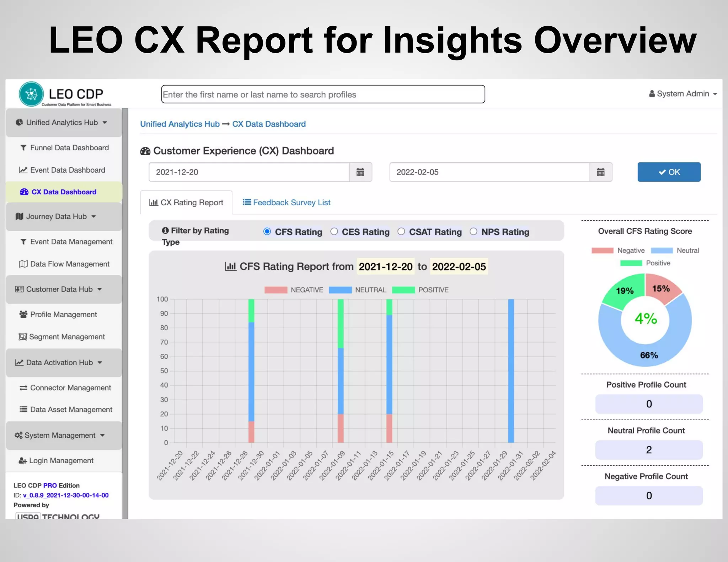Viewport: 728px width, 562px height.
Task: Click the Customer Data Hub ID card icon
Action: 20,289
